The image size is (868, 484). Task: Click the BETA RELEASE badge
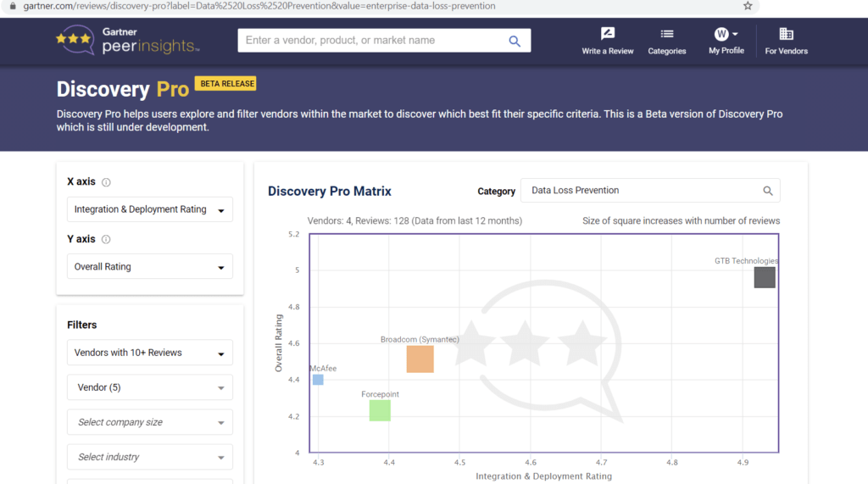tap(225, 84)
